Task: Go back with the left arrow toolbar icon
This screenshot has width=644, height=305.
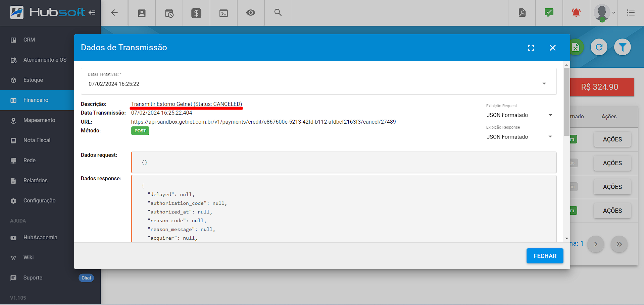Action: pyautogui.click(x=114, y=13)
